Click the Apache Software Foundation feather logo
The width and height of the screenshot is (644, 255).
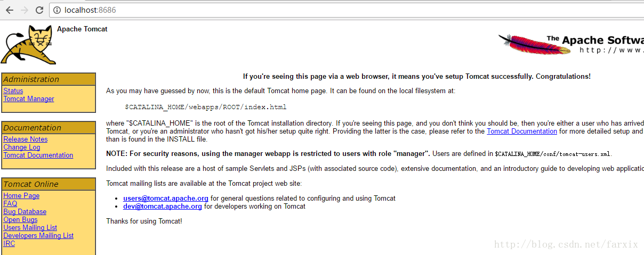click(x=570, y=44)
